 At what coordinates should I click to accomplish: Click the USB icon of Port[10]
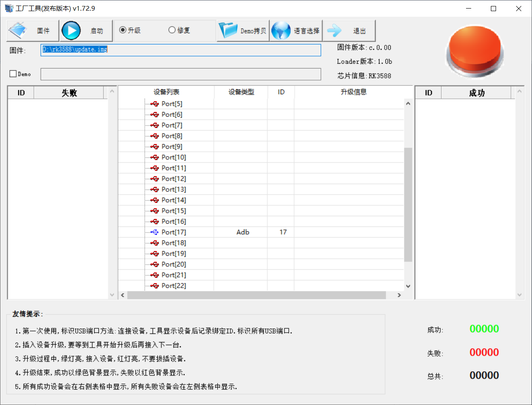155,157
